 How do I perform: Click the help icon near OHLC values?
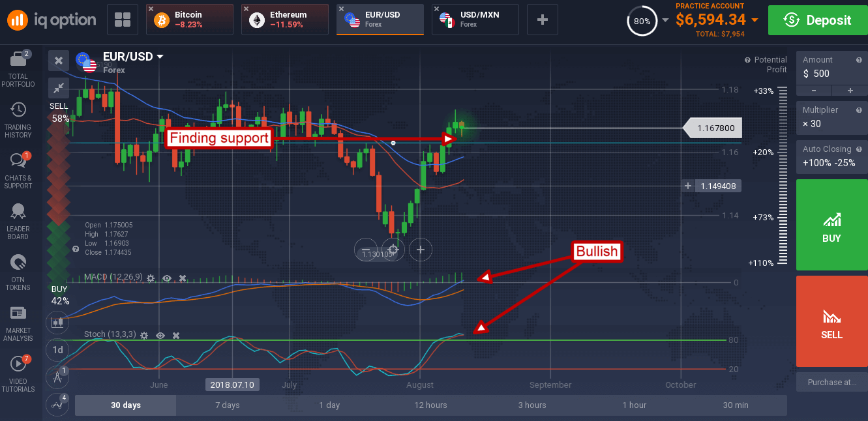76,249
